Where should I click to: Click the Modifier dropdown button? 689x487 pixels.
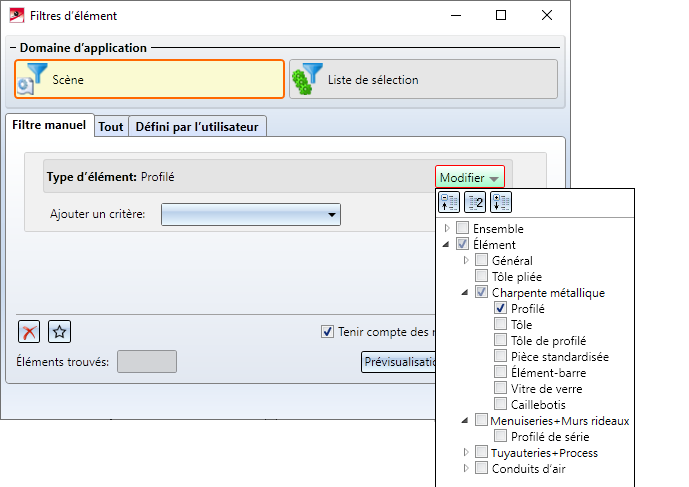click(x=469, y=177)
